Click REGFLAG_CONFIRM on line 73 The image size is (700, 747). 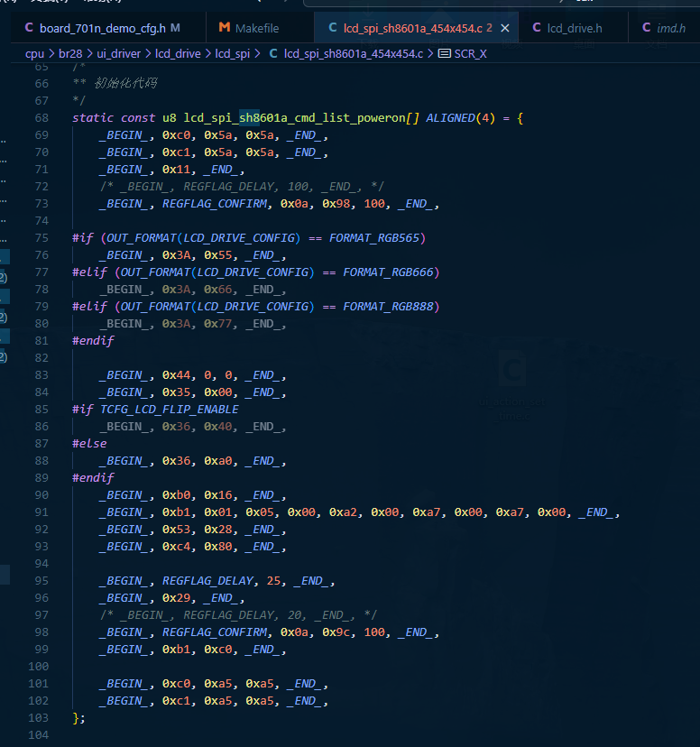pyautogui.click(x=215, y=203)
